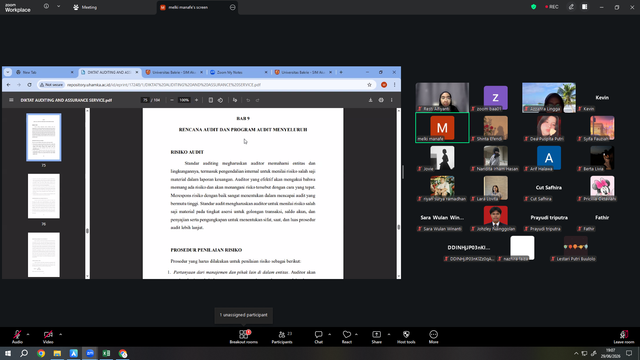Click first Universitas Bakrie - SIM browser tab
Viewport: 640px width, 360px height.
(x=174, y=72)
